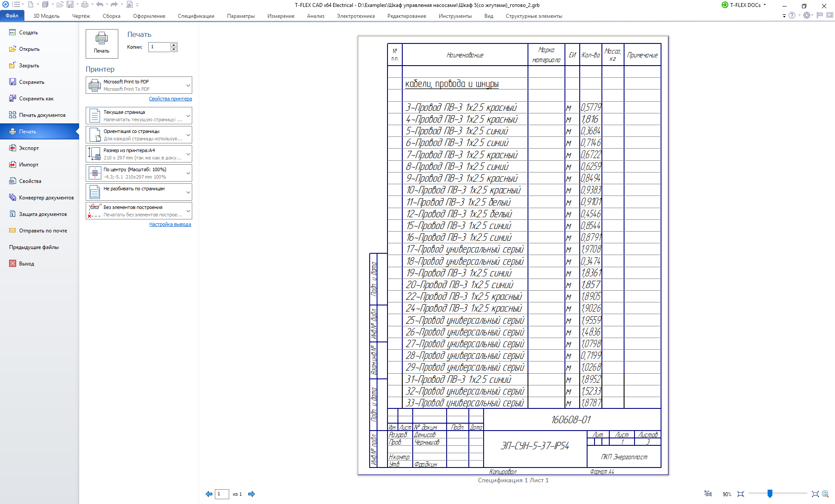Go to previous page arrow
Image resolution: width=835 pixels, height=504 pixels.
point(209,494)
